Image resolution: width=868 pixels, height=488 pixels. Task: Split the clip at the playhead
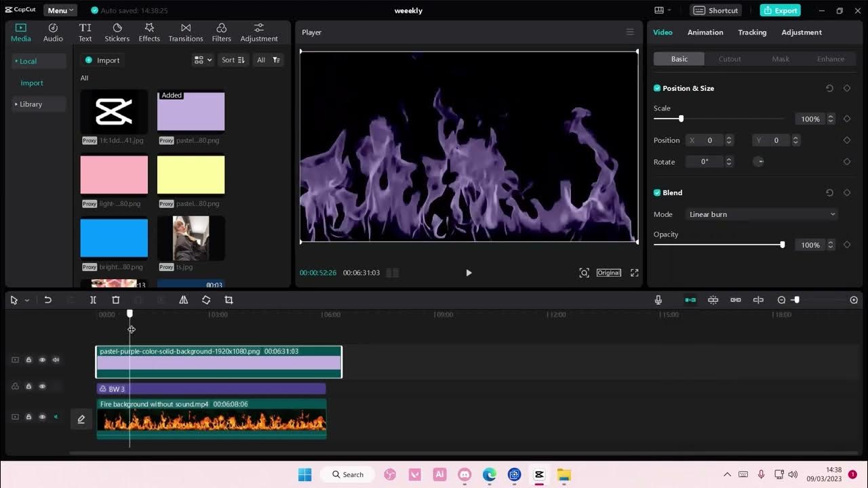coord(93,300)
